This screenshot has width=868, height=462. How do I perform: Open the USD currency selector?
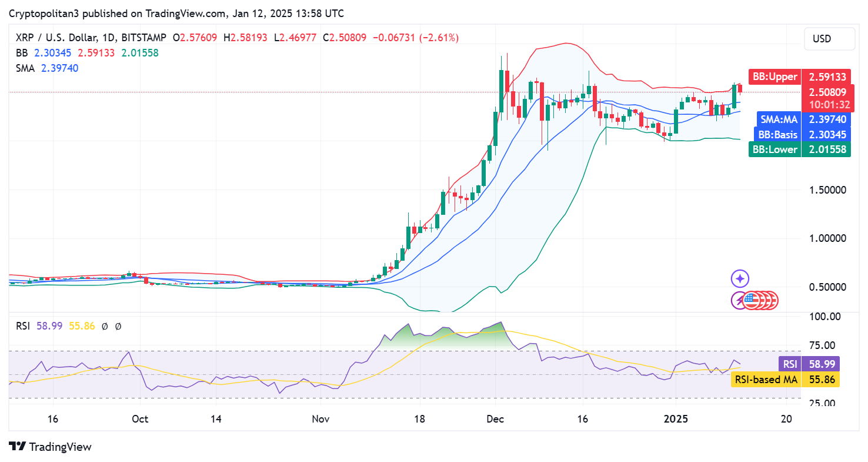[829, 39]
